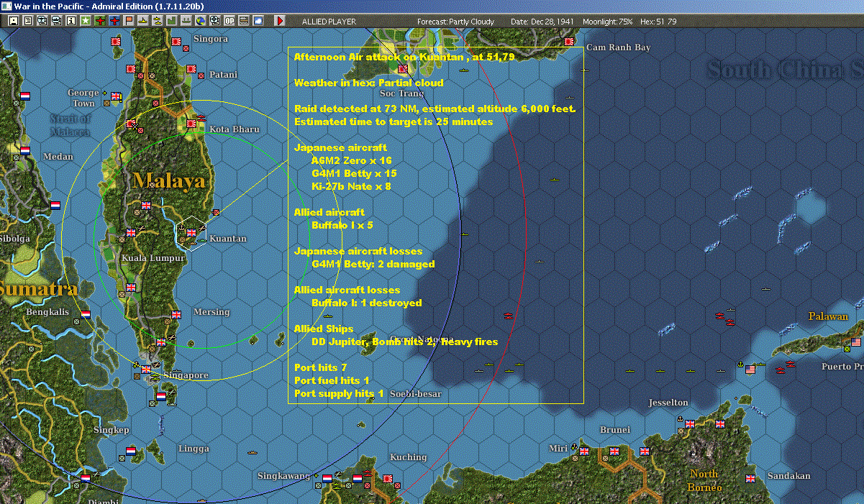The image size is (864, 504).
Task: Select the Japanese flag at Kota Bharu
Action: click(x=191, y=124)
